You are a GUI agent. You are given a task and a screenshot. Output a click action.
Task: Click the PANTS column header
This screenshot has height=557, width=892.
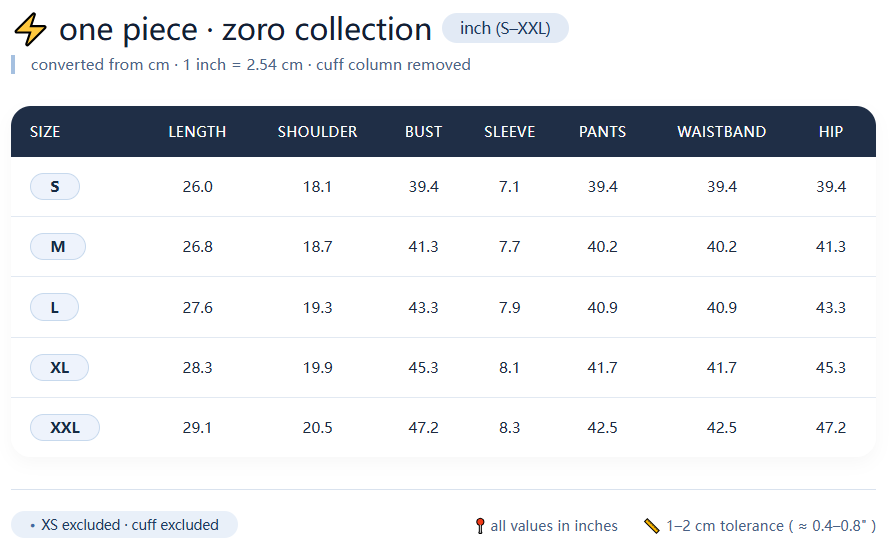tap(602, 132)
